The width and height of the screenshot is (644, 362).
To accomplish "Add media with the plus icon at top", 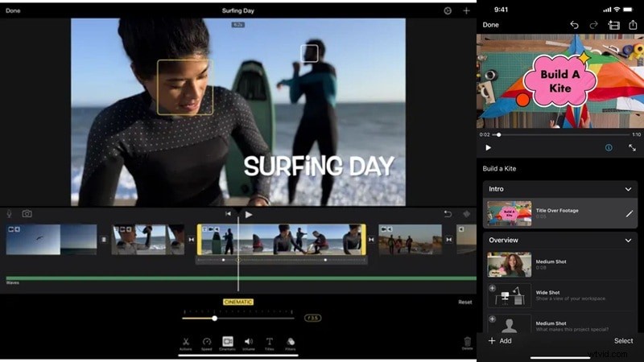I will (x=466, y=10).
